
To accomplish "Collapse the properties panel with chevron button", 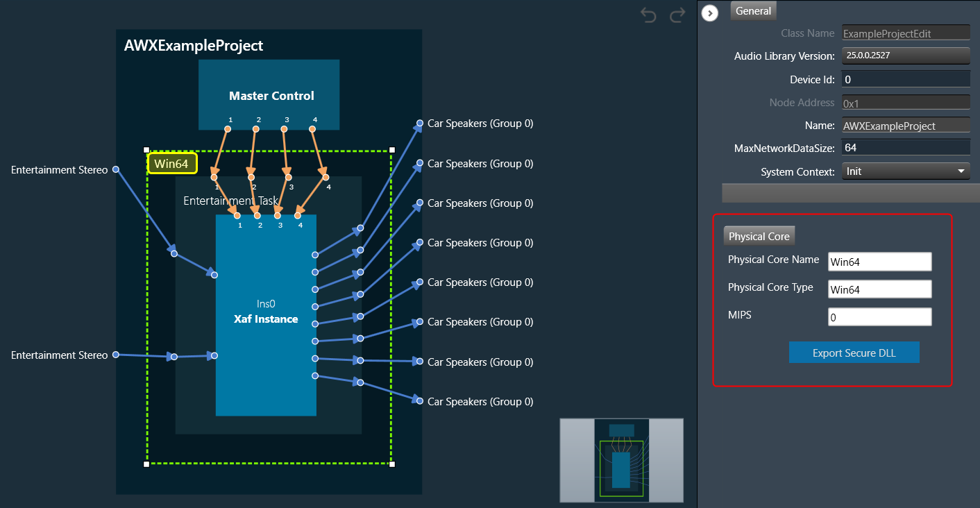I will (709, 13).
